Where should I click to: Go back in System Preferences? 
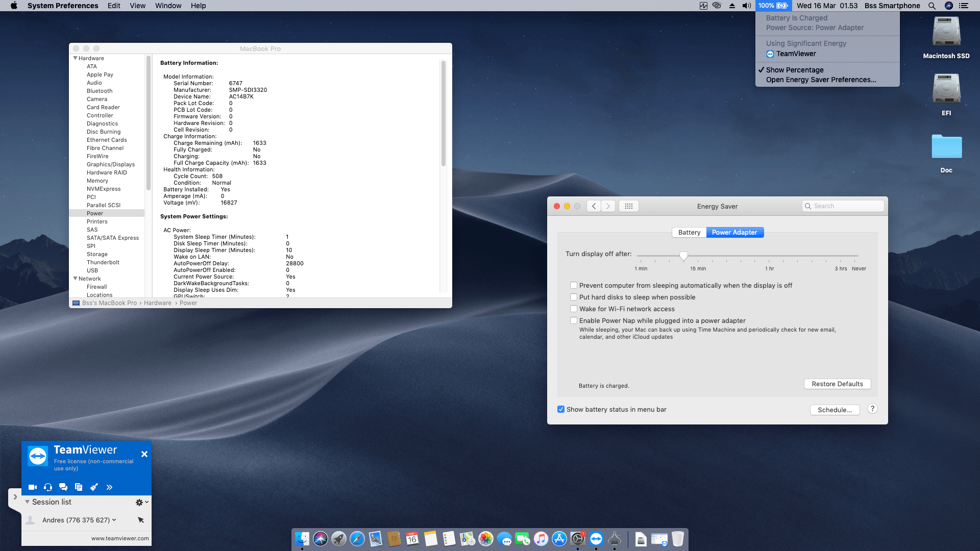594,206
